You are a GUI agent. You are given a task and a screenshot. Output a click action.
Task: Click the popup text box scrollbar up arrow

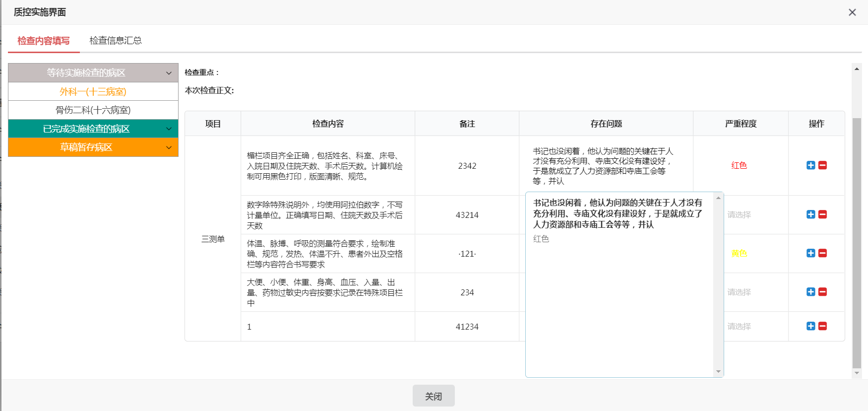point(718,198)
